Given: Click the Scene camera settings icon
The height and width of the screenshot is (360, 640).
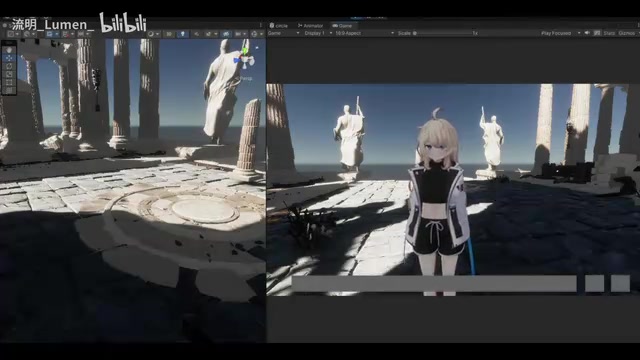Looking at the screenshot, I should click(x=238, y=34).
